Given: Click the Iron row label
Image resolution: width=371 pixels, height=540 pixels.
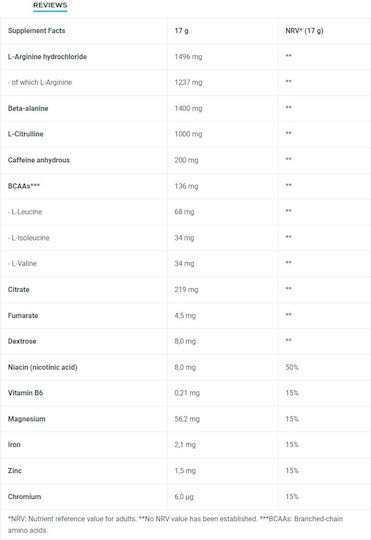Looking at the screenshot, I should point(14,445).
